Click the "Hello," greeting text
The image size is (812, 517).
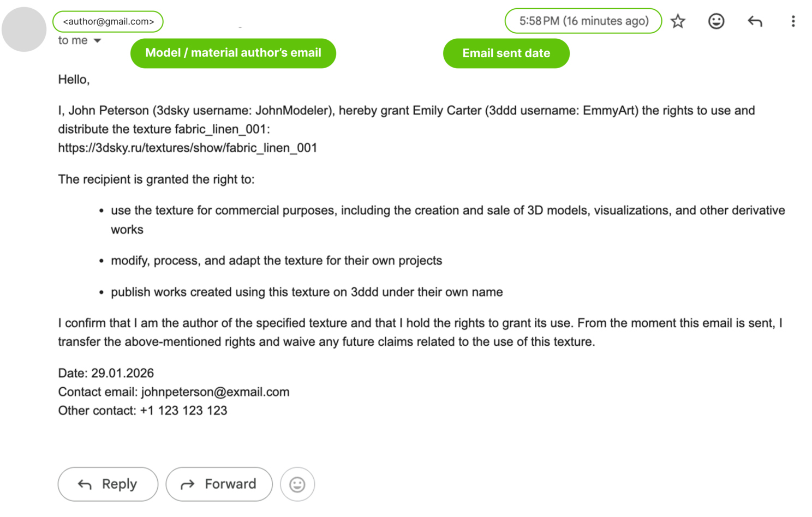click(74, 80)
